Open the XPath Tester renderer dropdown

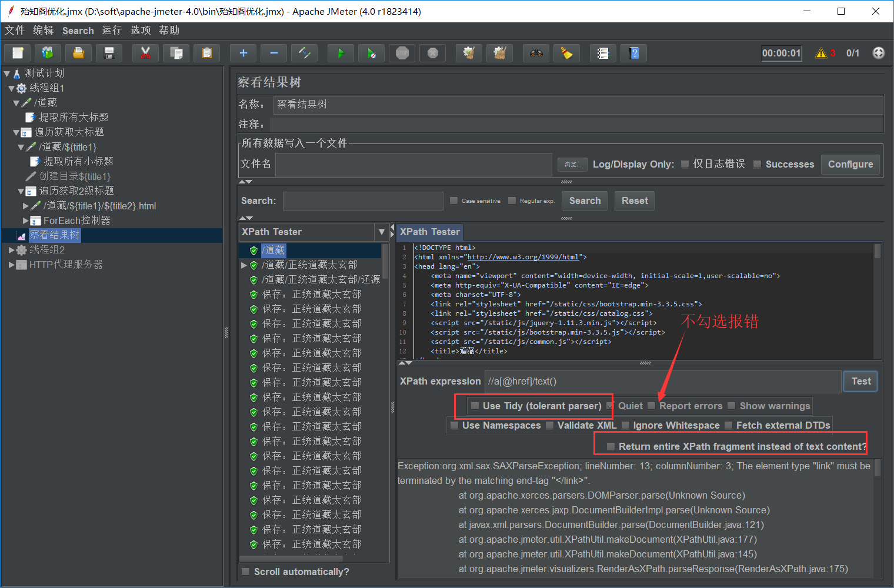tap(382, 232)
